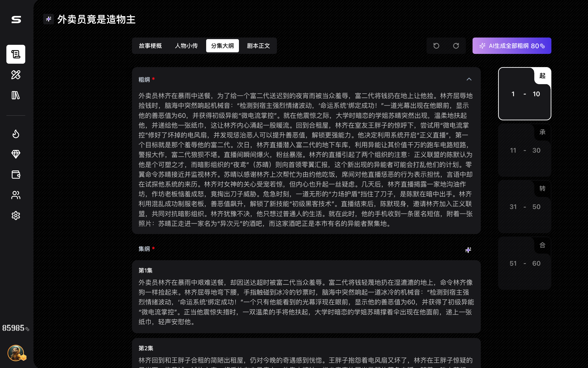Open the diamond membership icon
The image size is (588, 368).
(16, 154)
